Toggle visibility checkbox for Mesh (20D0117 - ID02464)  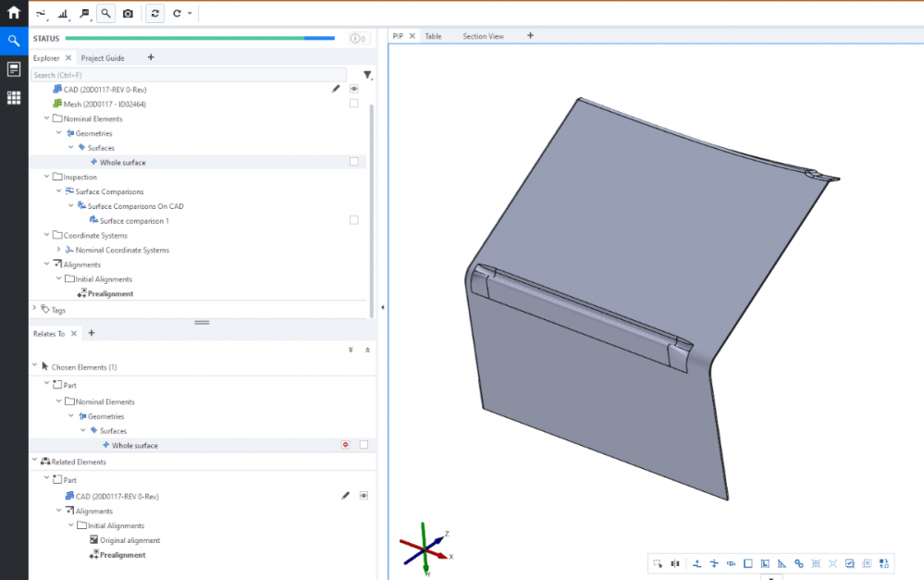click(x=354, y=104)
